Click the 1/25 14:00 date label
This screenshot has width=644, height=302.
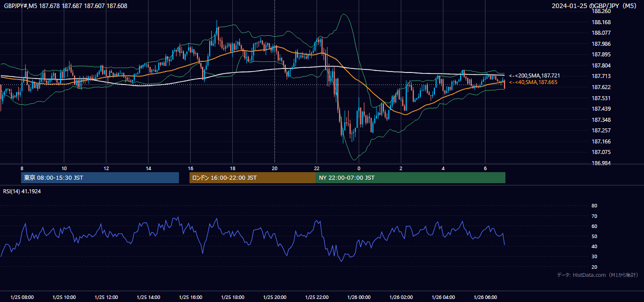click(x=148, y=297)
